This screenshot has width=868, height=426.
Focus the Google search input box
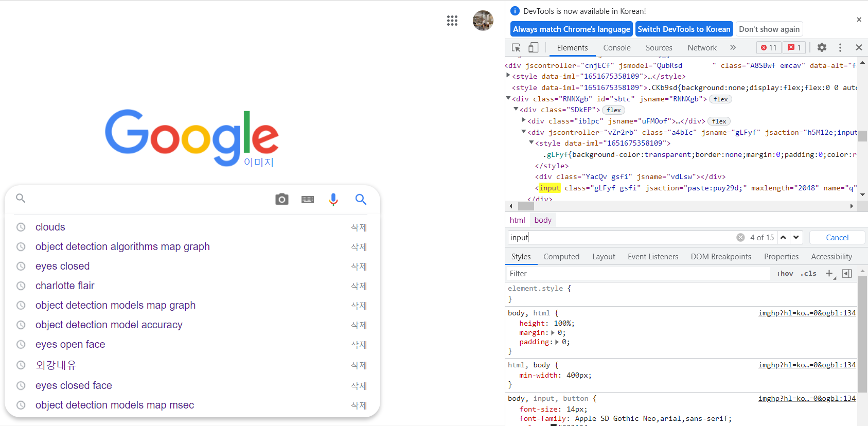coord(149,199)
